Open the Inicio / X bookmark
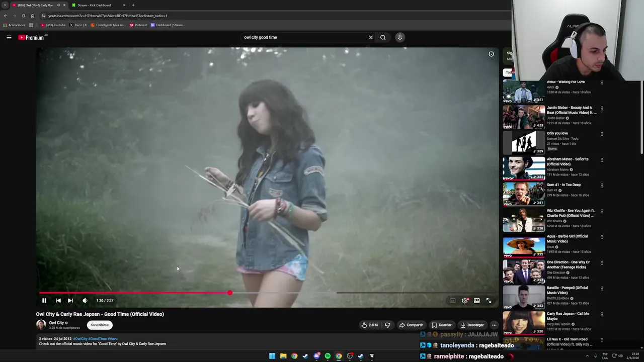Image resolution: width=644 pixels, height=362 pixels. pyautogui.click(x=78, y=25)
